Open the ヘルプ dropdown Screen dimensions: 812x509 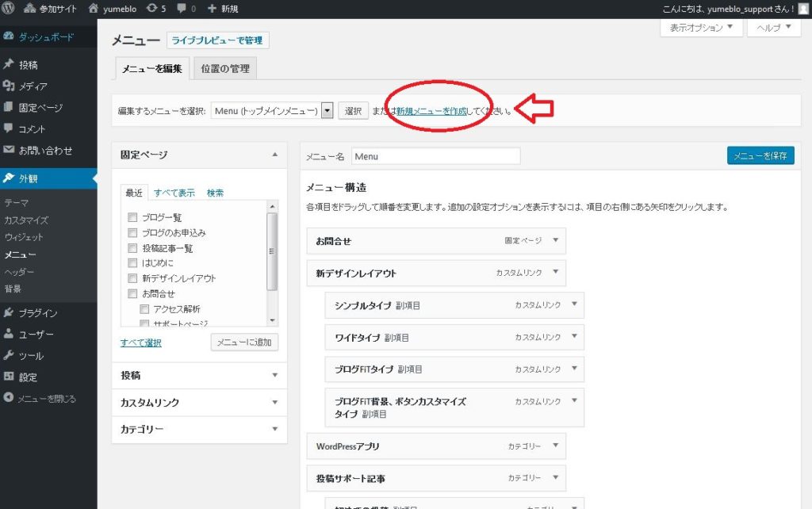pyautogui.click(x=774, y=28)
